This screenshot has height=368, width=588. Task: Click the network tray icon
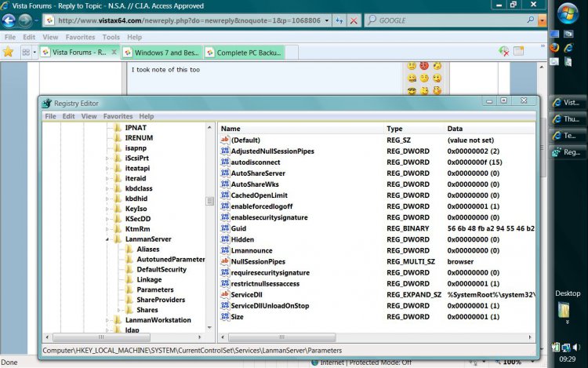coord(566,348)
